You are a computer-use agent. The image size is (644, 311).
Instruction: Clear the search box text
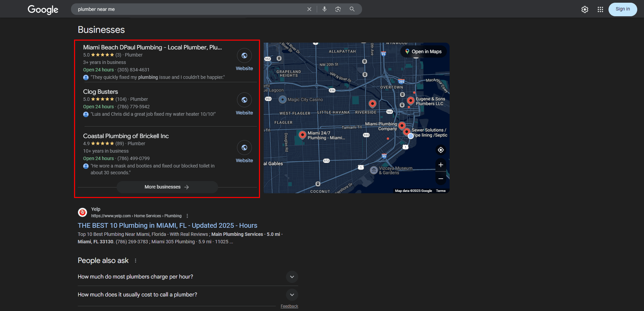309,9
